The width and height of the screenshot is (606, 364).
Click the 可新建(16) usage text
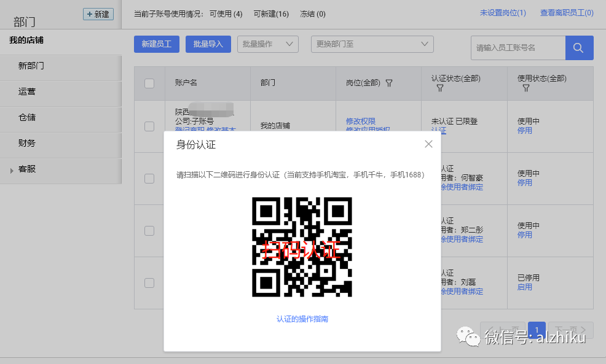point(271,14)
